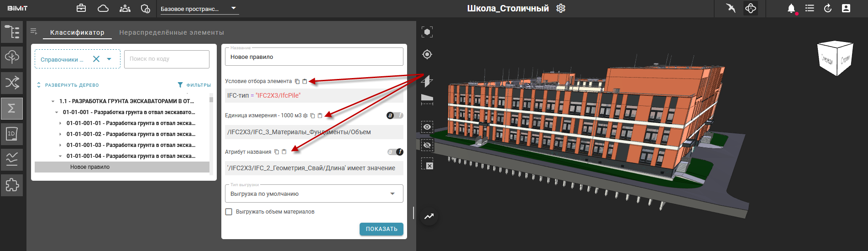The height and width of the screenshot is (251, 868).
Task: Click the ПОКАЗАТЬ button
Action: click(381, 229)
